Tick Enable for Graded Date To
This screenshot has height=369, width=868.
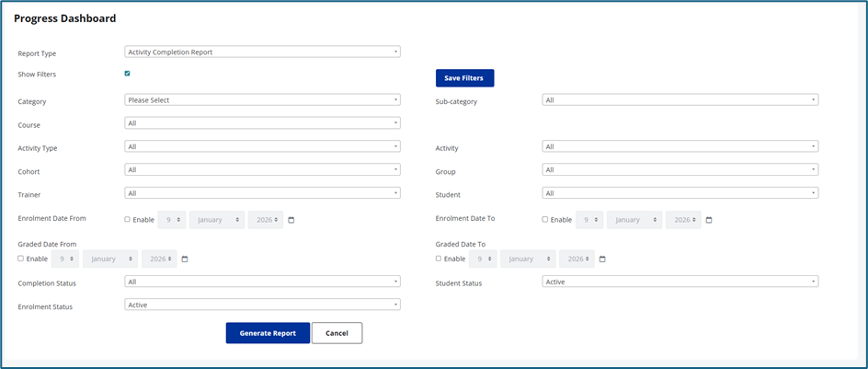click(439, 259)
